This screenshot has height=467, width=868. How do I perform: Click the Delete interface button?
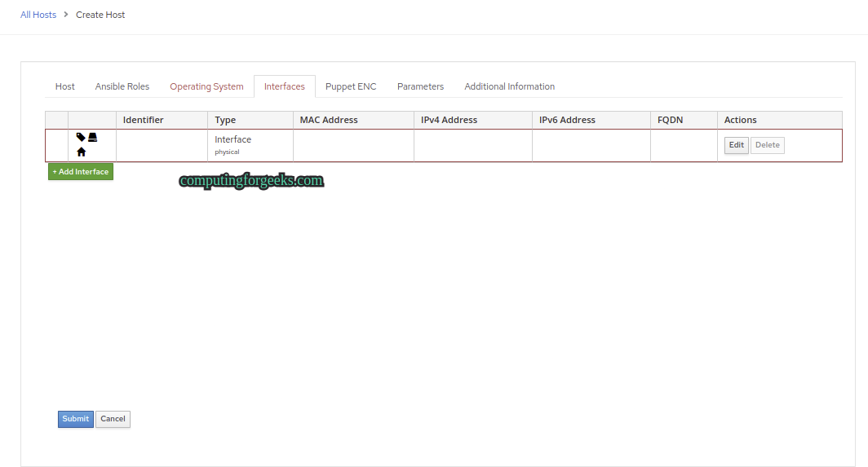767,145
